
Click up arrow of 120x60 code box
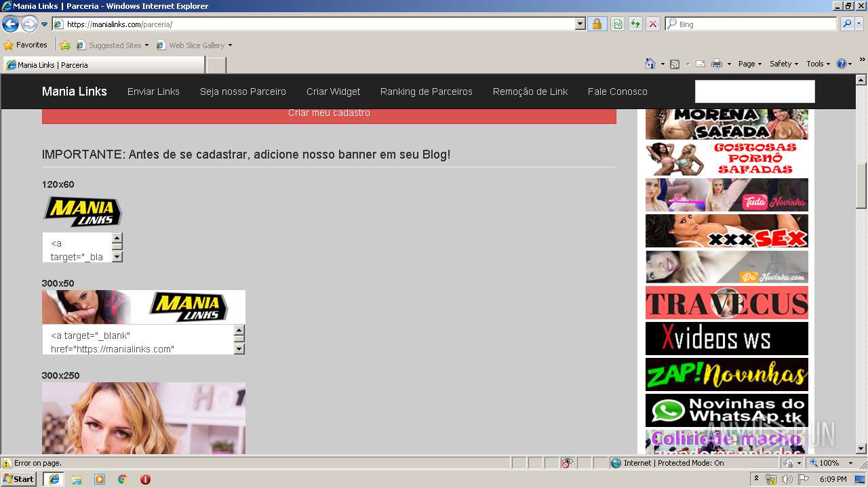117,239
